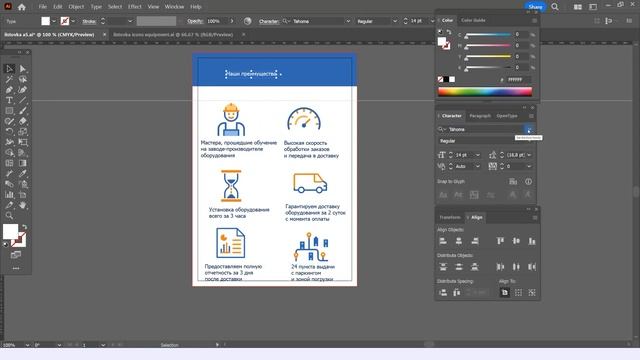Open zoom level dropdown in status bar
Image resolution: width=640 pixels, height=360 pixels.
[x=27, y=345]
